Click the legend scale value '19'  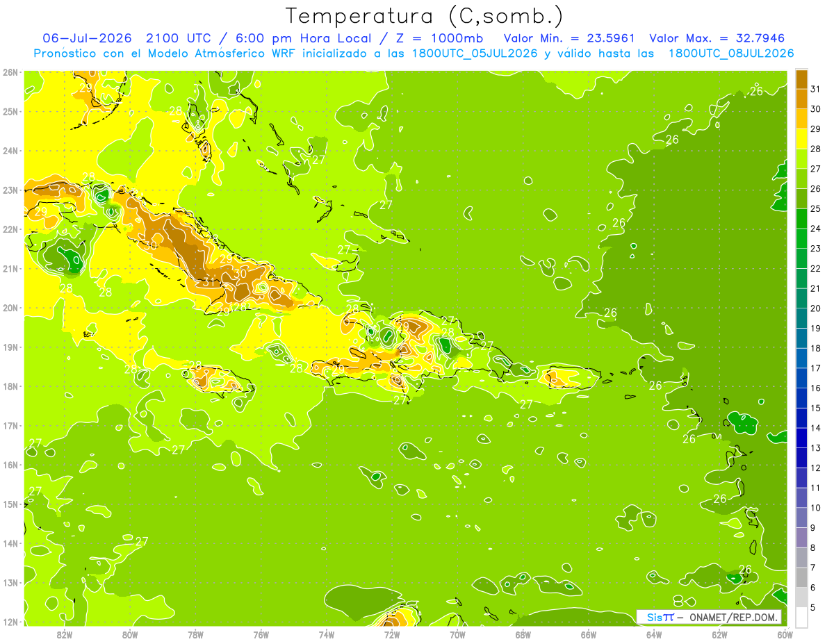(x=816, y=329)
